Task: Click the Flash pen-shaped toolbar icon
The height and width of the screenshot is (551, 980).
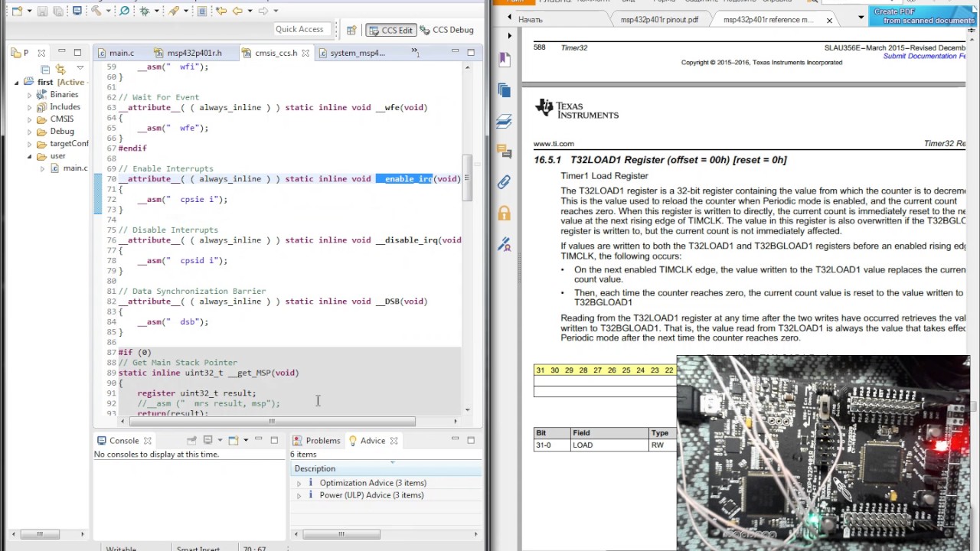Action: click(174, 11)
